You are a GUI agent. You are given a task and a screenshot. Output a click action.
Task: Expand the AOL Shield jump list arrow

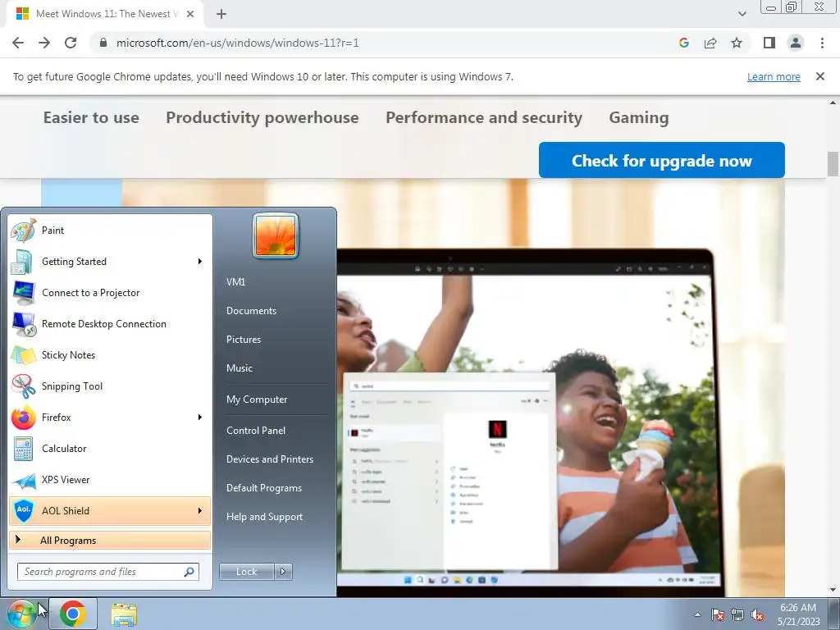point(200,511)
